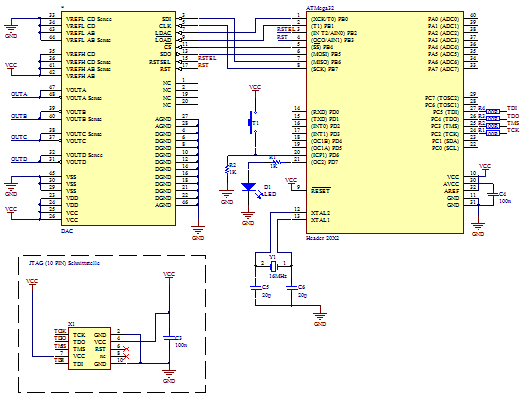Select the DAC chip body

coord(118,118)
